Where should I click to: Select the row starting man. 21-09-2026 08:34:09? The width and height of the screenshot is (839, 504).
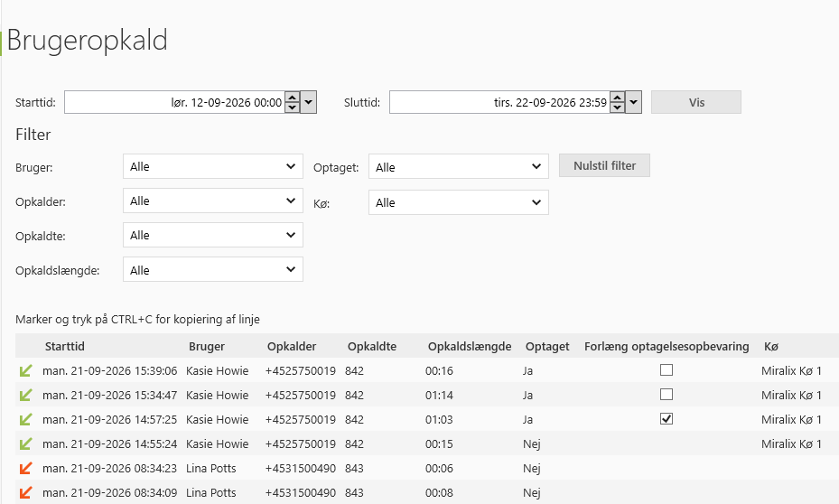(x=427, y=493)
